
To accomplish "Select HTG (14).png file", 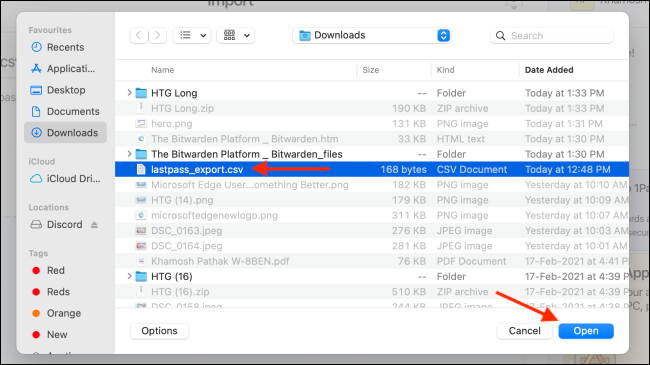I will click(372, 200).
